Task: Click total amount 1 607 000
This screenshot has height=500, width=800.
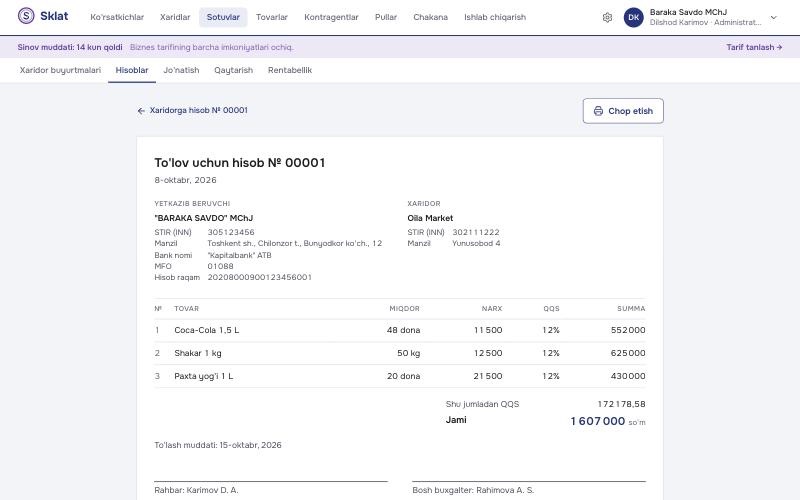Action: [597, 421]
